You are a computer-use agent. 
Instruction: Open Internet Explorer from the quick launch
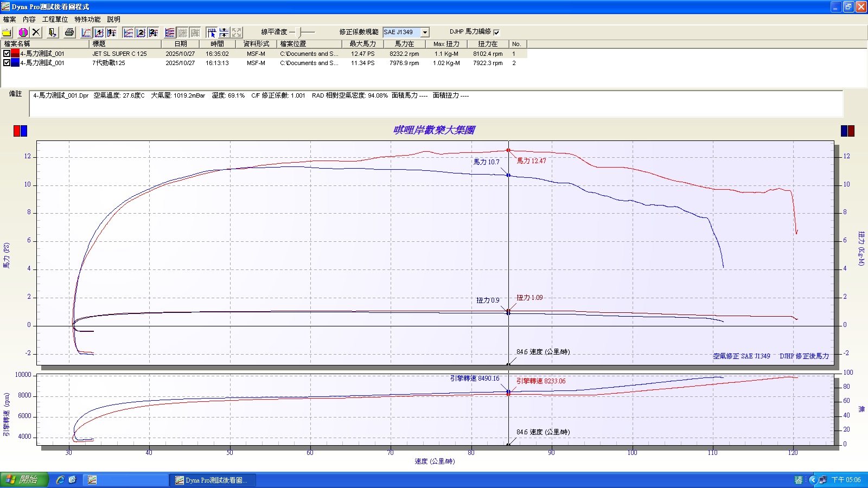60,480
